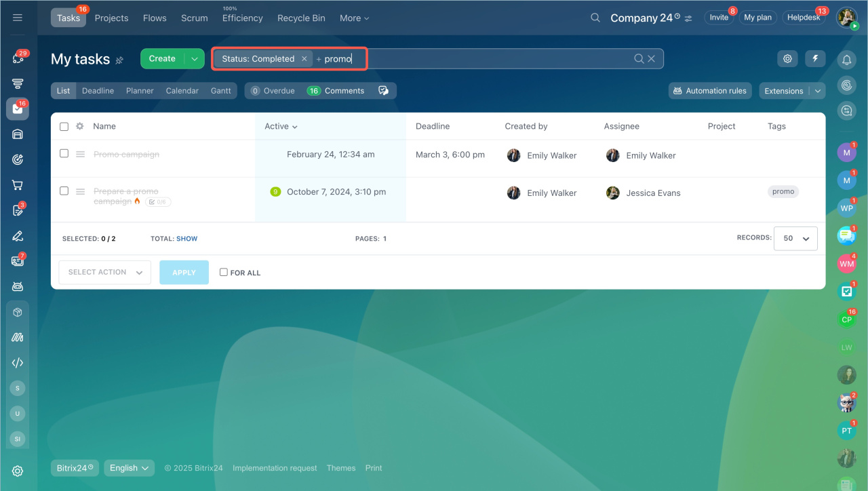
Task: Clear the search field with X
Action: 652,59
